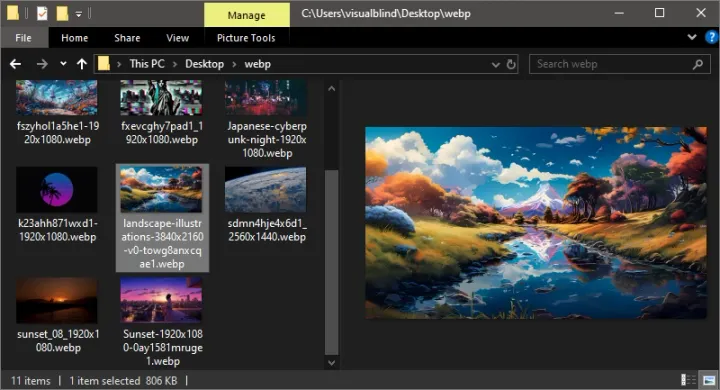Click webp in the breadcrumb path
This screenshot has width=720, height=390.
click(x=258, y=64)
